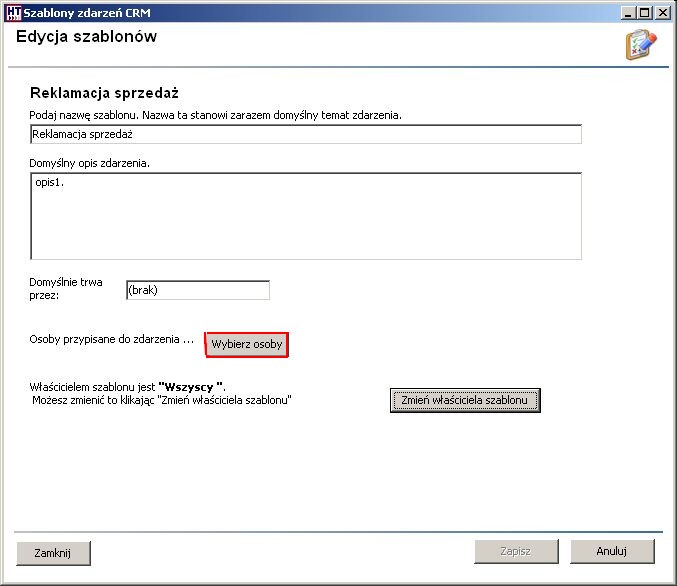Minimize the Szablony zdarzeń CRM window
Viewport: 677px width, 586px height.
point(629,13)
